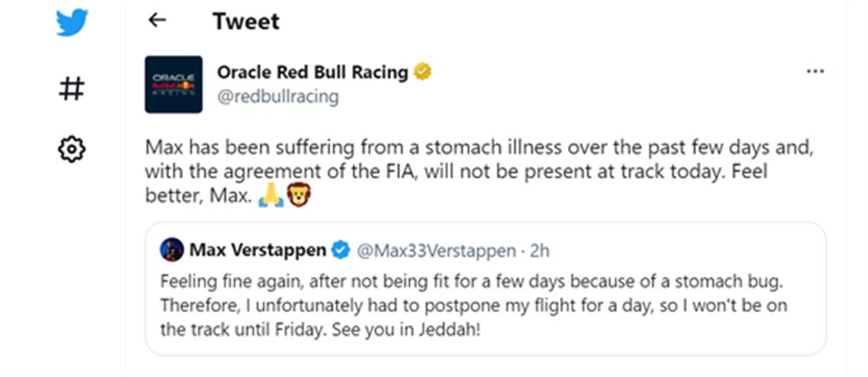Click Max Verstappen's blue verified badge

coord(340,251)
